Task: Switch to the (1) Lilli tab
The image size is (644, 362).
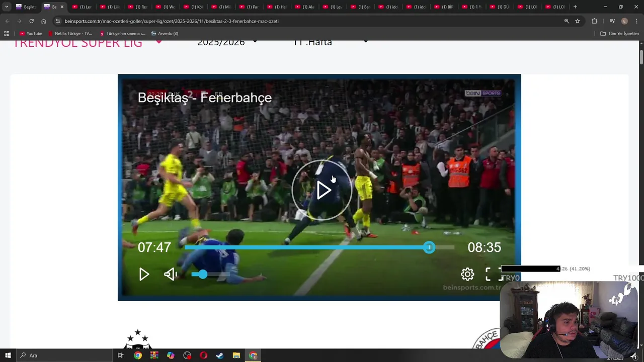Action: pyautogui.click(x=110, y=7)
